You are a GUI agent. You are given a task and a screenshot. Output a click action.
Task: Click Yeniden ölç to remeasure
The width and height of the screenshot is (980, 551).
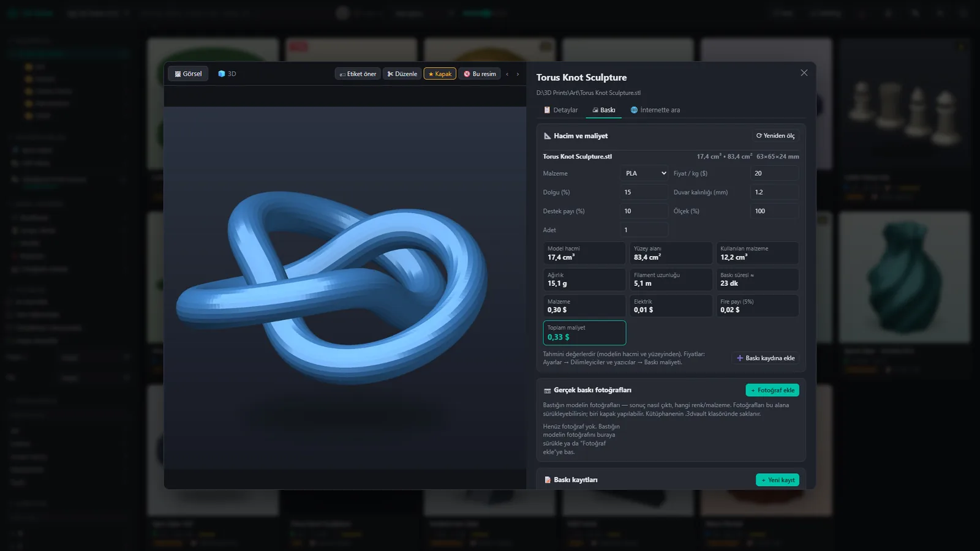point(775,136)
